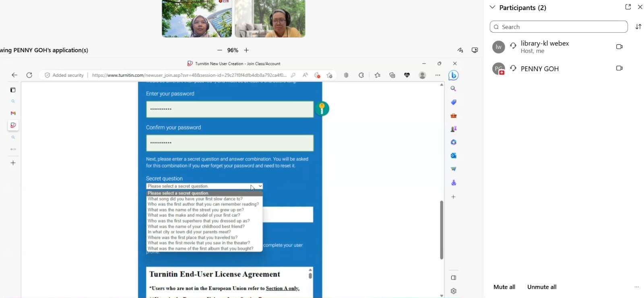Open the paper-plane Drop icon in sidebar

click(x=454, y=169)
